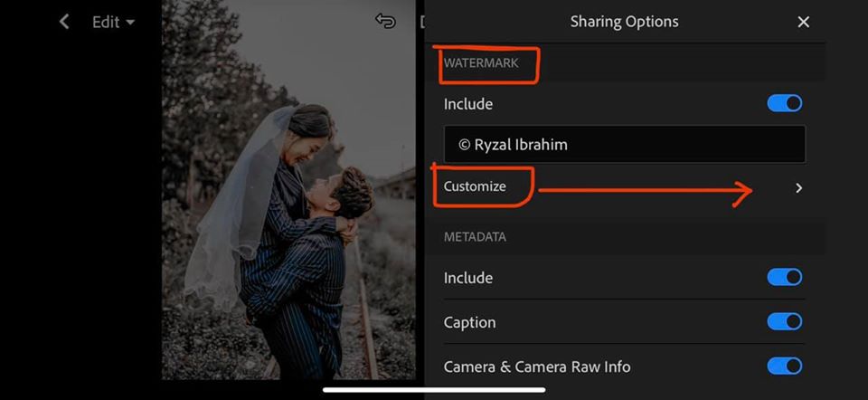868x400 pixels.
Task: Click the partially hidden icon beside undo
Action: coord(422,22)
